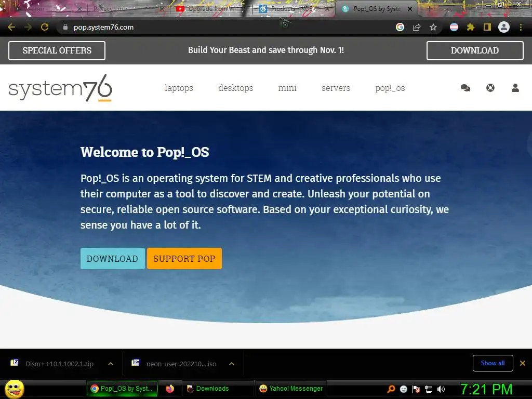
Task: Expand options for Dism++ zip download
Action: click(111, 364)
